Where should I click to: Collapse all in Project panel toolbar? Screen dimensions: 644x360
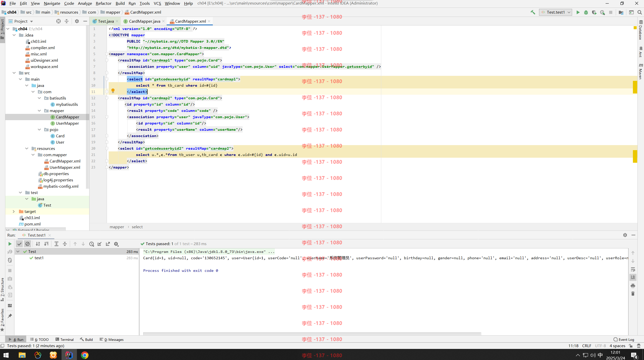(67, 21)
